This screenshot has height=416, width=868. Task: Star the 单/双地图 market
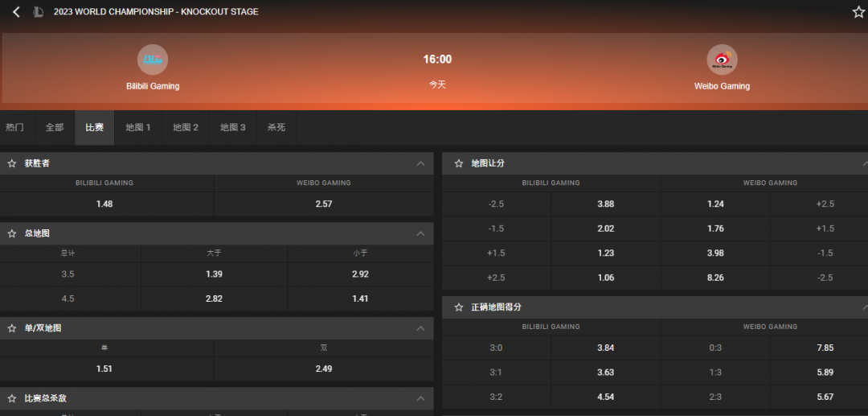pyautogui.click(x=11, y=328)
